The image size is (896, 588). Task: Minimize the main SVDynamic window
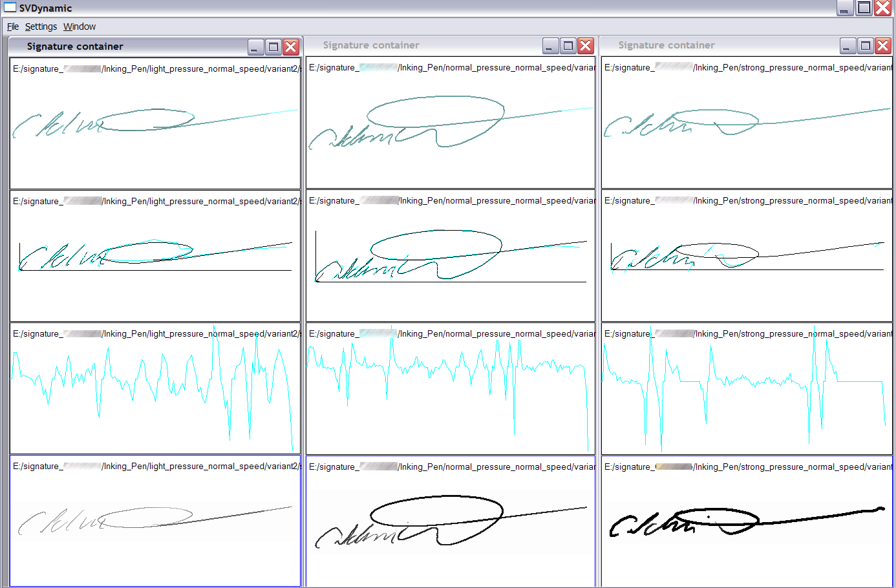845,8
